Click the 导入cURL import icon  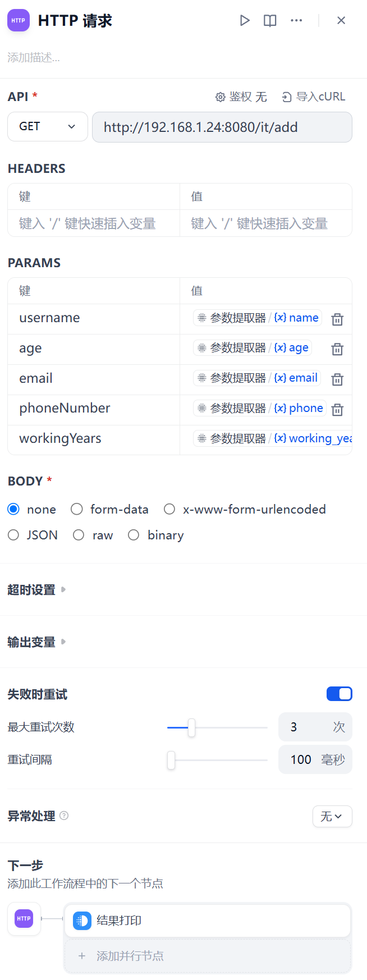(287, 97)
